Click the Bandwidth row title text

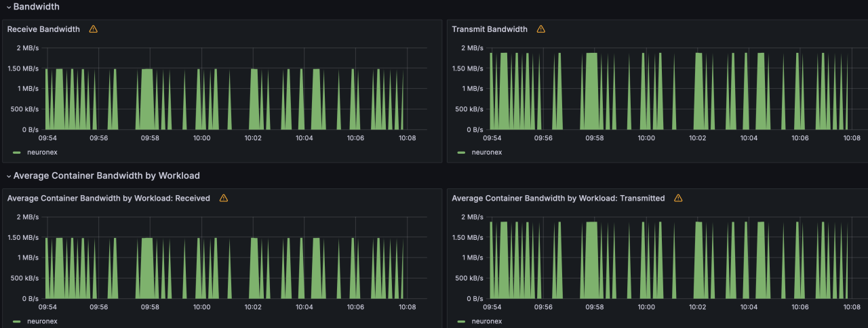click(36, 7)
